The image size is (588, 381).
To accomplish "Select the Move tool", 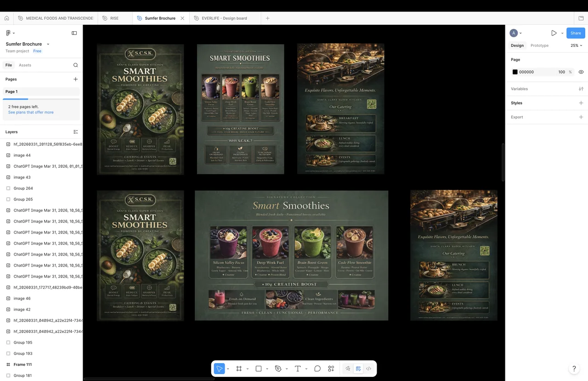I will pos(220,369).
